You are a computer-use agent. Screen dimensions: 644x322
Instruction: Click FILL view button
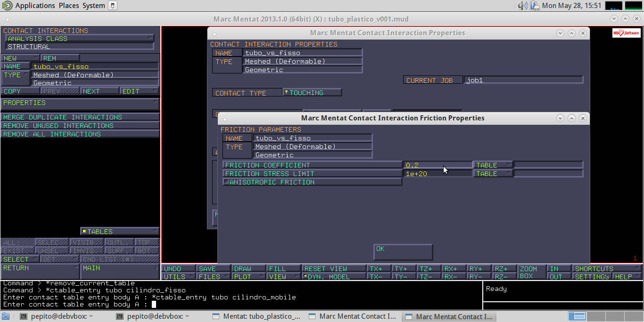click(x=284, y=268)
